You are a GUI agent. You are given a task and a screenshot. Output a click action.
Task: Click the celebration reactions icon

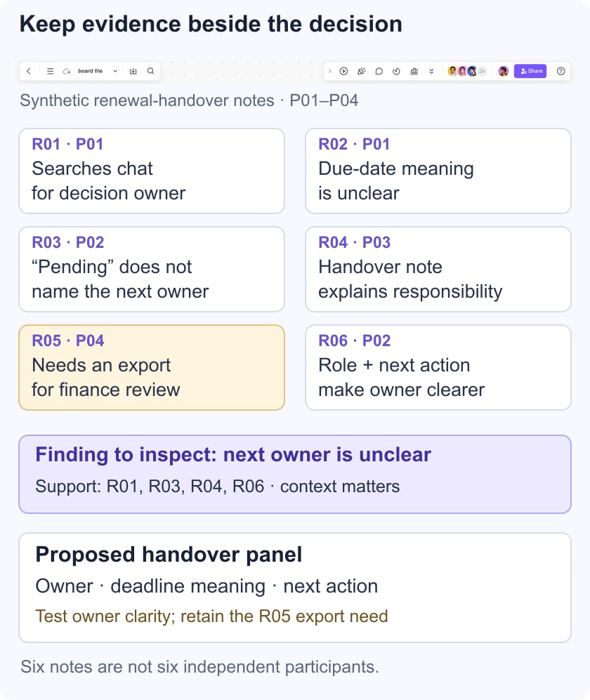tap(361, 71)
